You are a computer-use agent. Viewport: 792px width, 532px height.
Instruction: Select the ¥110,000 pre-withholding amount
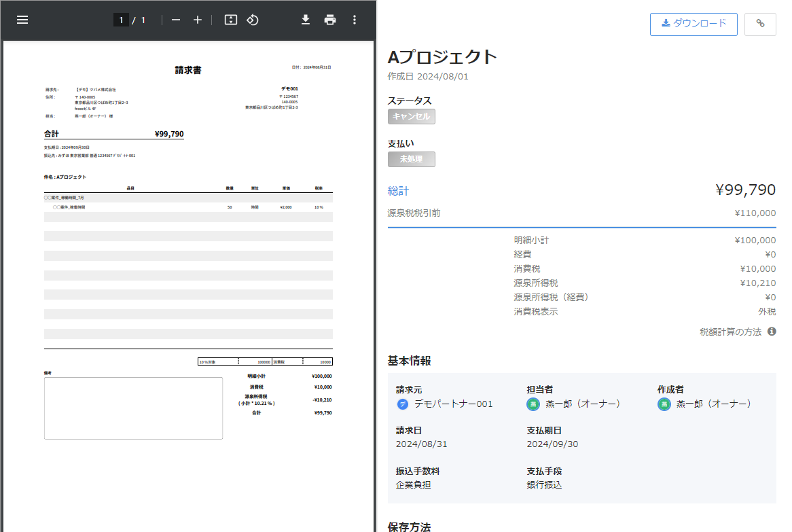(x=755, y=213)
